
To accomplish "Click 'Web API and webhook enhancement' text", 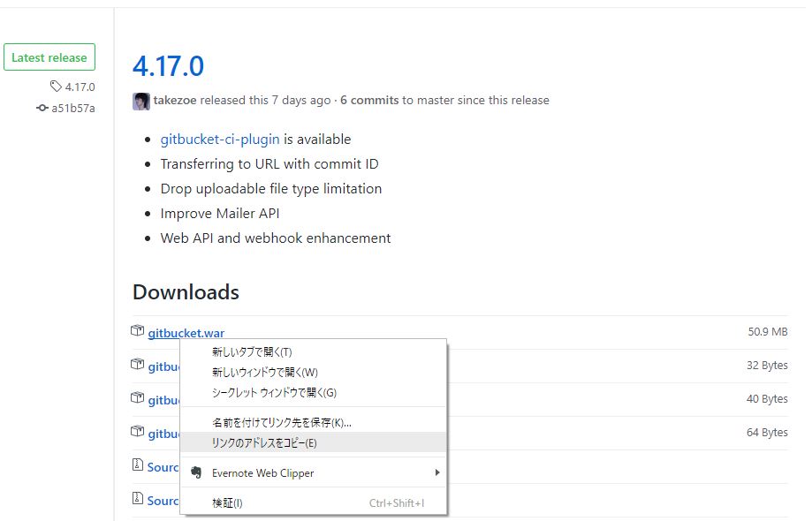I will (276, 238).
